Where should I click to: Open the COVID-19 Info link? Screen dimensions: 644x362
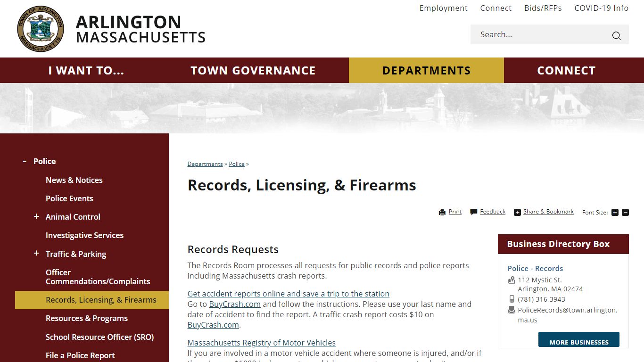coord(602,8)
